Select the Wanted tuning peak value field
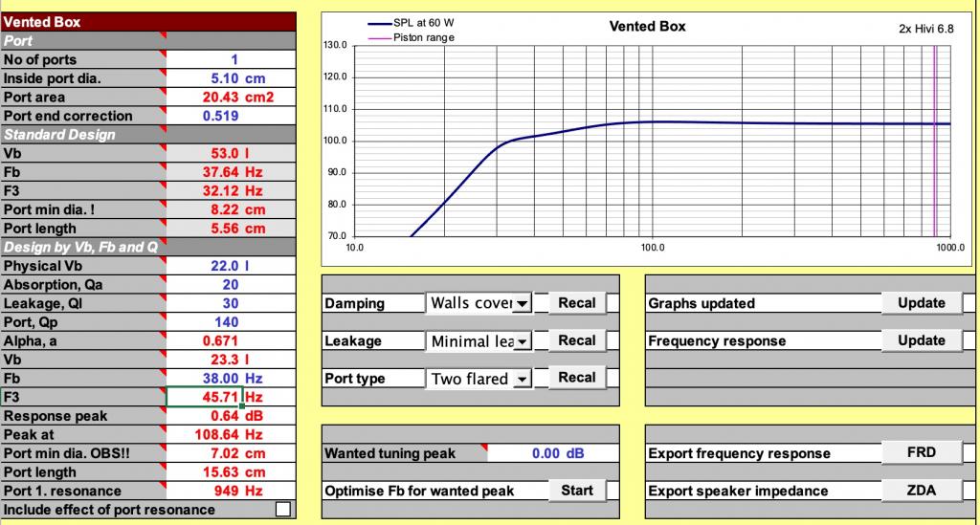Image resolution: width=980 pixels, height=525 pixels. coord(552,453)
